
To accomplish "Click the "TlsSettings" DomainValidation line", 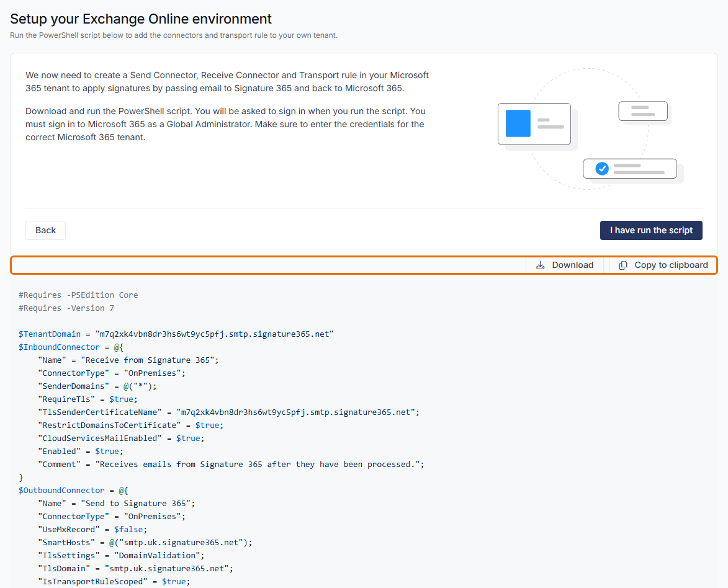I will (x=121, y=555).
